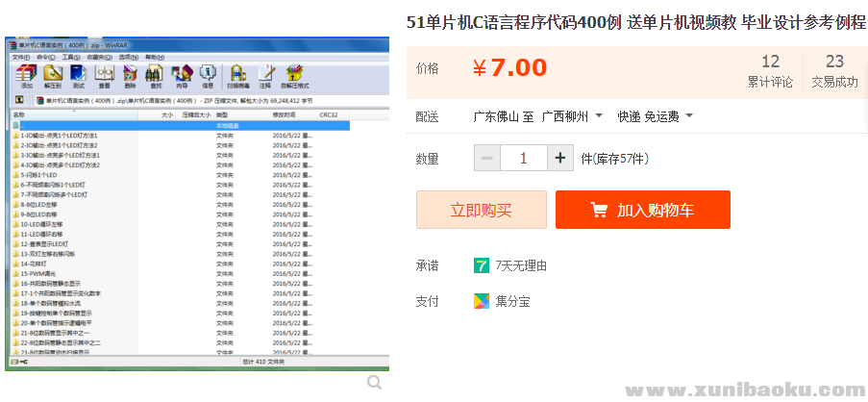Click the 测试 (Test) toolbar icon

[x=79, y=75]
